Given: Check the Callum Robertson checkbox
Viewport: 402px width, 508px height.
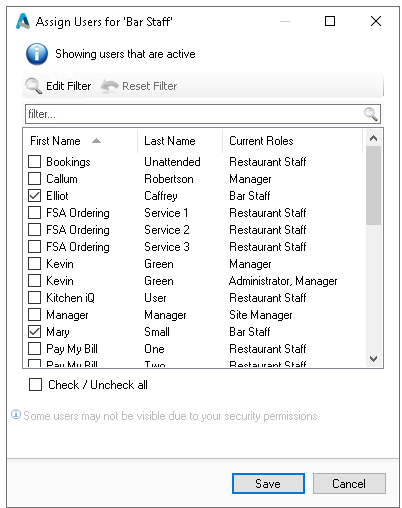Looking at the screenshot, I should point(35,179).
